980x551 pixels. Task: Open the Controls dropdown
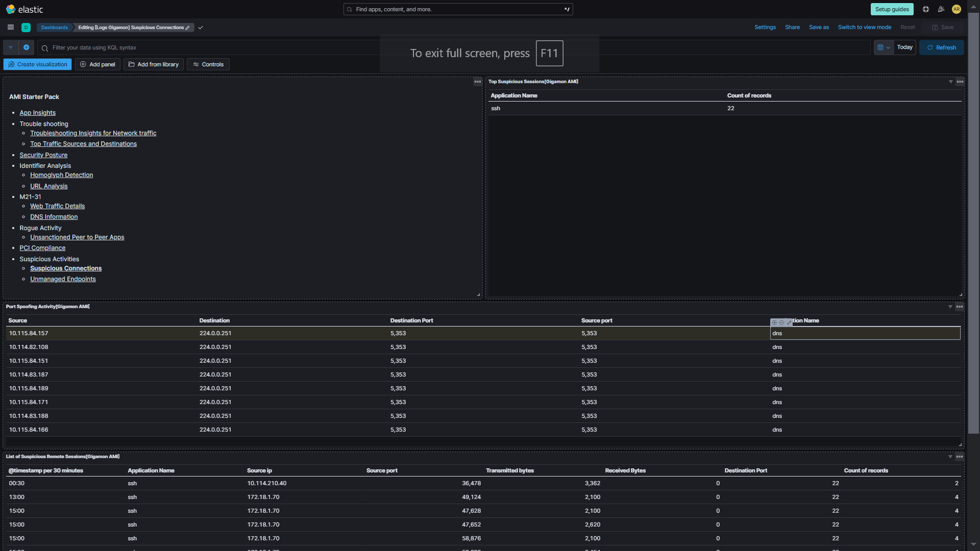pyautogui.click(x=208, y=64)
